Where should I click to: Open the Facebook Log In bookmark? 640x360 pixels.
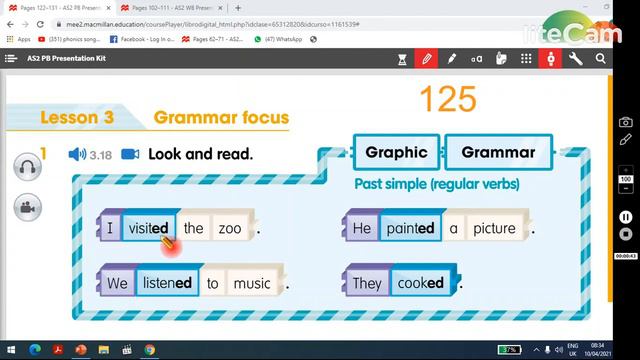pos(142,39)
